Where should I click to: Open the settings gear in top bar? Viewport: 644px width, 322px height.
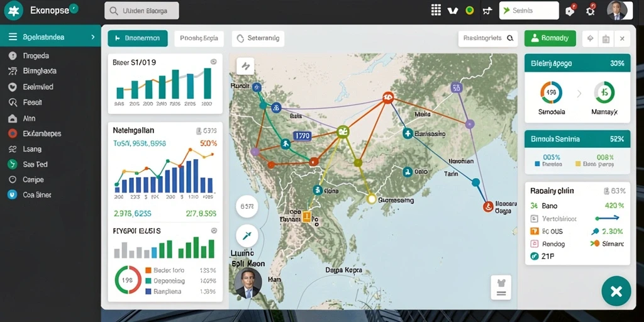591,10
